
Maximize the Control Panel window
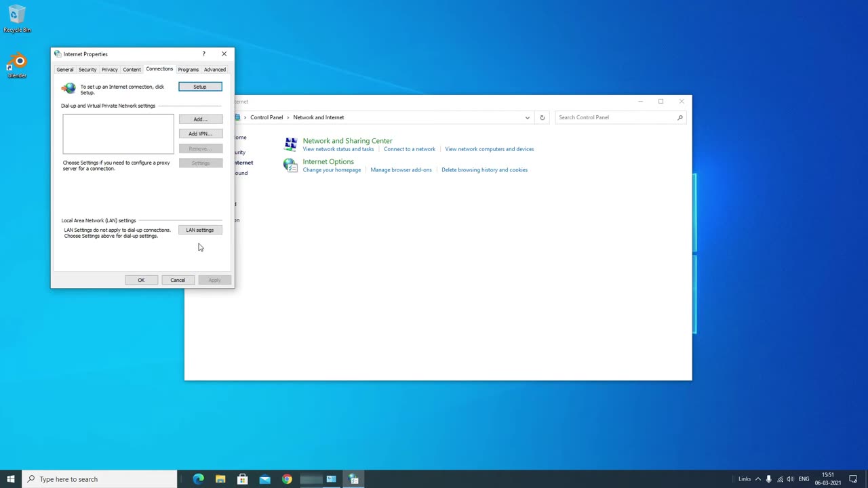coord(660,102)
